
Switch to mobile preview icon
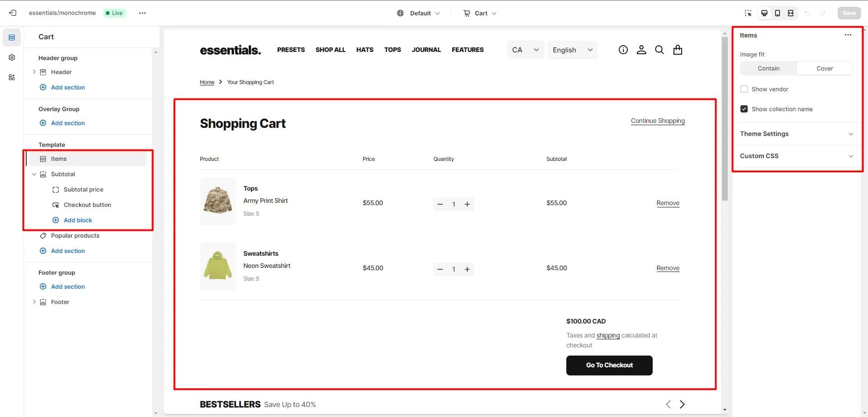(778, 13)
